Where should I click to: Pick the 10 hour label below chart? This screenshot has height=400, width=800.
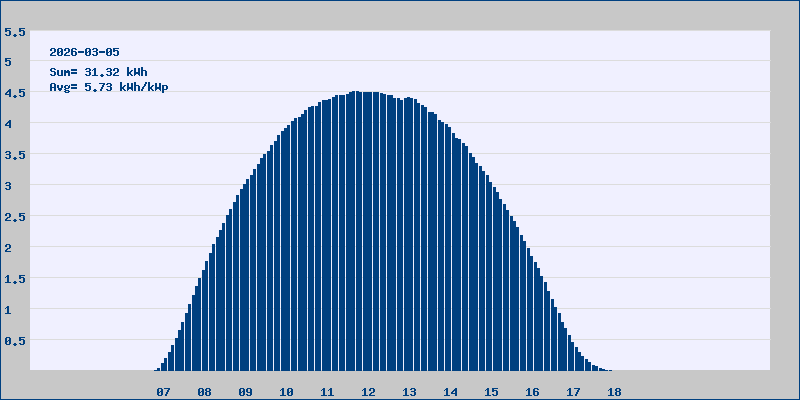pyautogui.click(x=287, y=392)
